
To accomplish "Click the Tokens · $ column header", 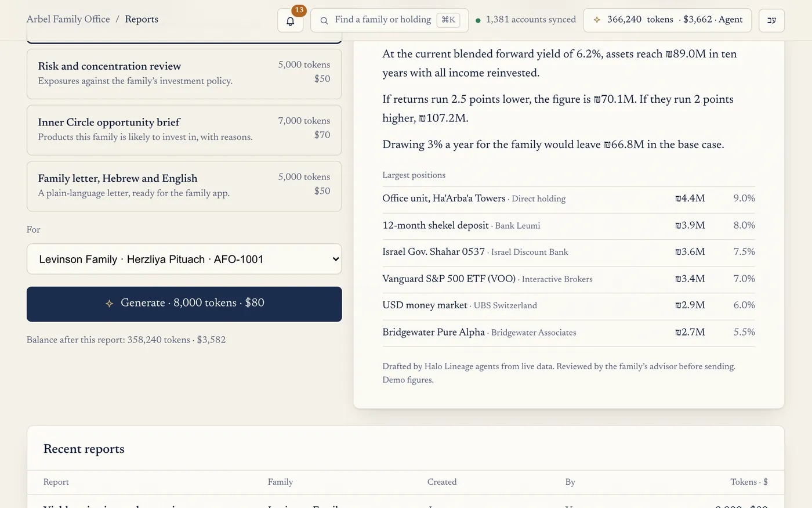I will point(749,482).
